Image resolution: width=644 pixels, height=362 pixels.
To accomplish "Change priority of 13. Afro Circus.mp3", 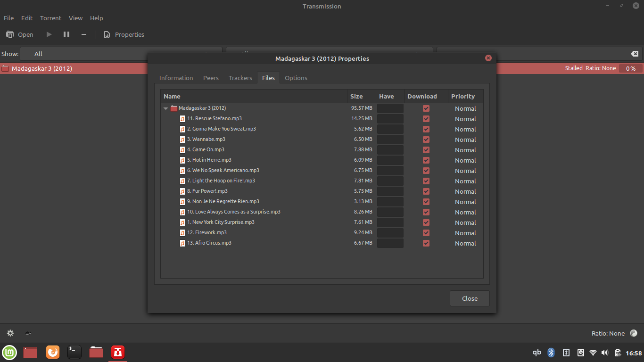I will point(465,244).
